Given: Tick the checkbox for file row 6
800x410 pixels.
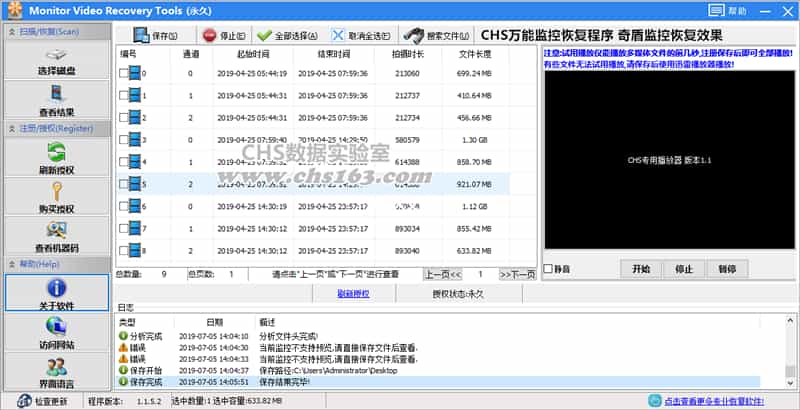Looking at the screenshot, I should 123,206.
